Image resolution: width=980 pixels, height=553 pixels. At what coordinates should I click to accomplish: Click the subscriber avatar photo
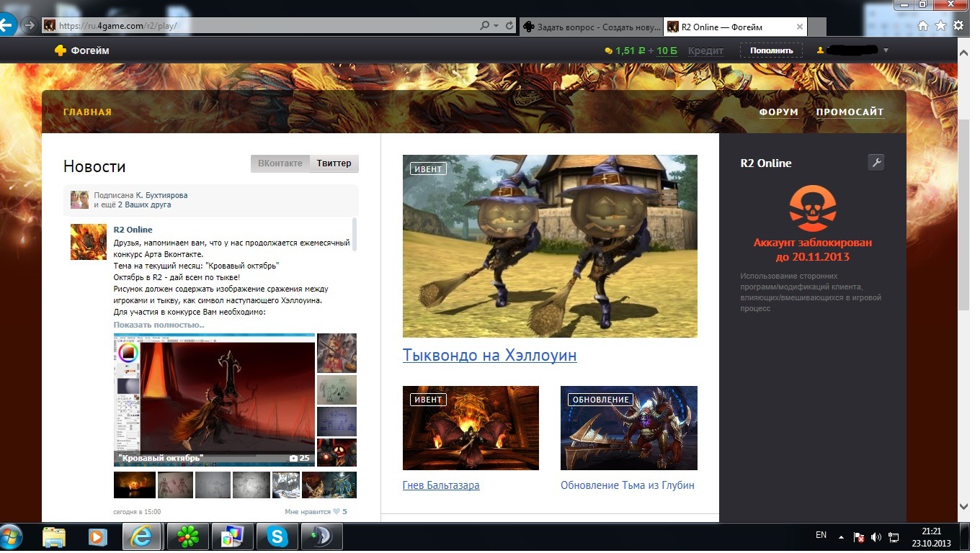(79, 199)
